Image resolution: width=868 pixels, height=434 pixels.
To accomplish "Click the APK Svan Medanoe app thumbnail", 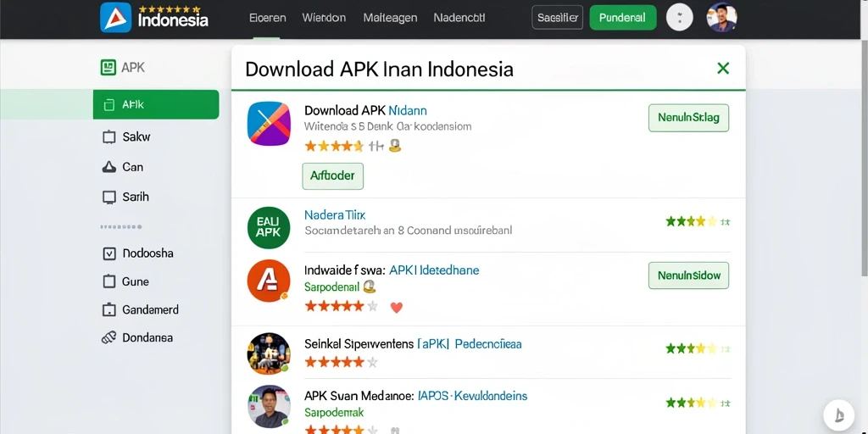I will [269, 406].
